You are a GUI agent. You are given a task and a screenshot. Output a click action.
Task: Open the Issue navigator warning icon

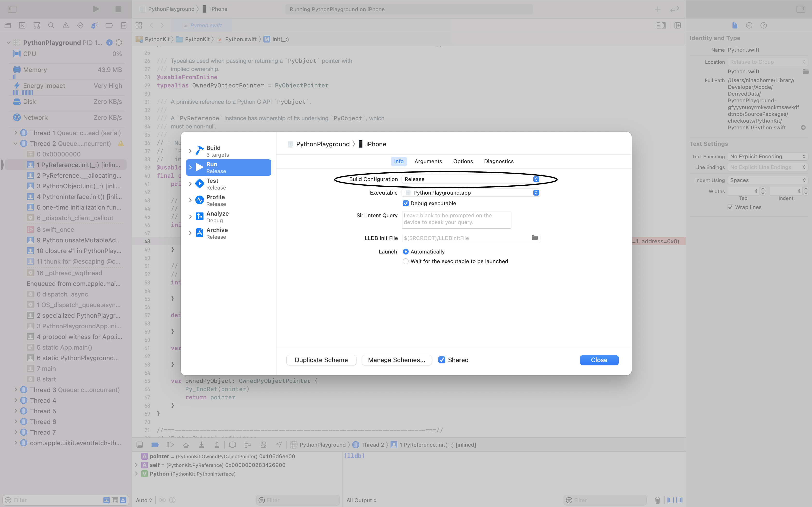[66, 26]
